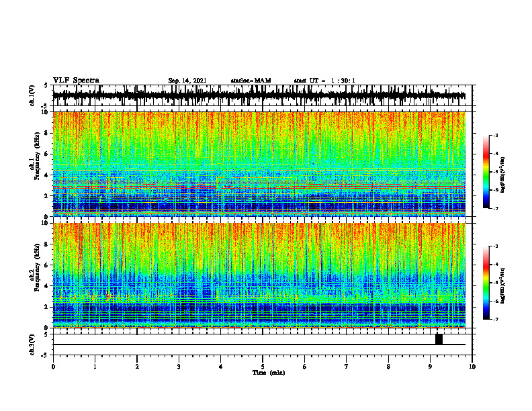532x411 pixels.
Task: Click the "-7" label on ch.1 colorbar
Action: [496, 208]
